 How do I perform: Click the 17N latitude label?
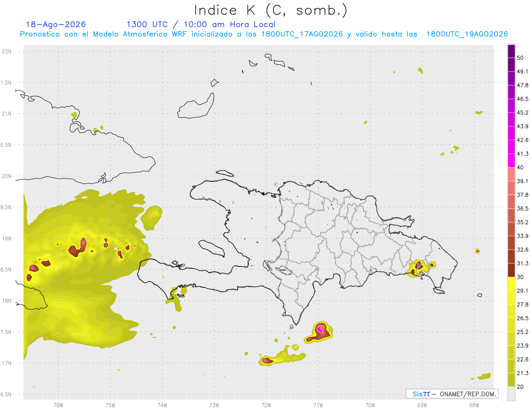click(8, 363)
